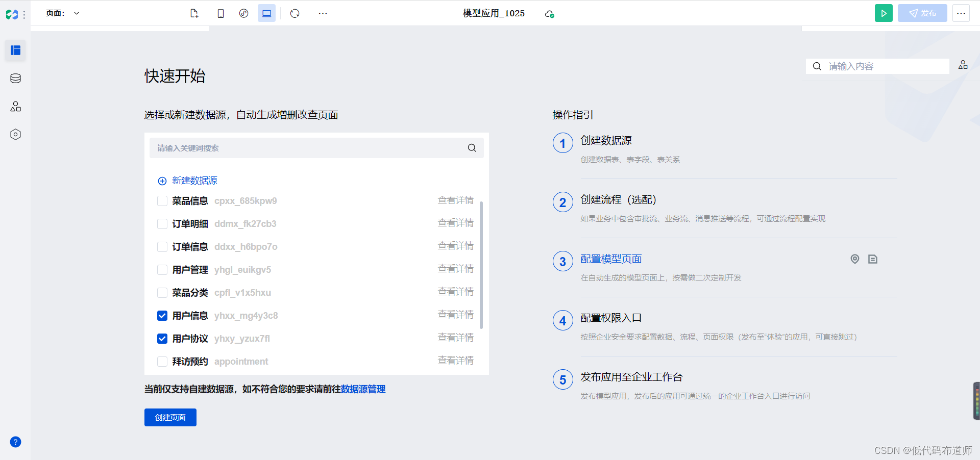Click the refresh sync icon

(x=295, y=13)
